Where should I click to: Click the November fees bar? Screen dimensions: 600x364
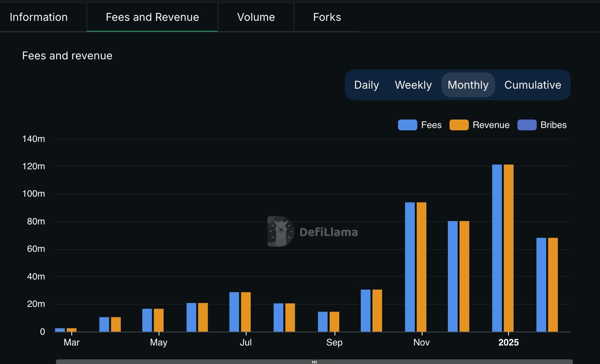[x=410, y=266]
